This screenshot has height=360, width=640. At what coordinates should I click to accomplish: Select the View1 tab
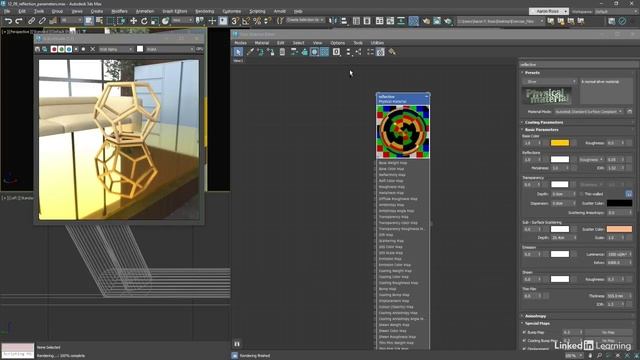(238, 60)
